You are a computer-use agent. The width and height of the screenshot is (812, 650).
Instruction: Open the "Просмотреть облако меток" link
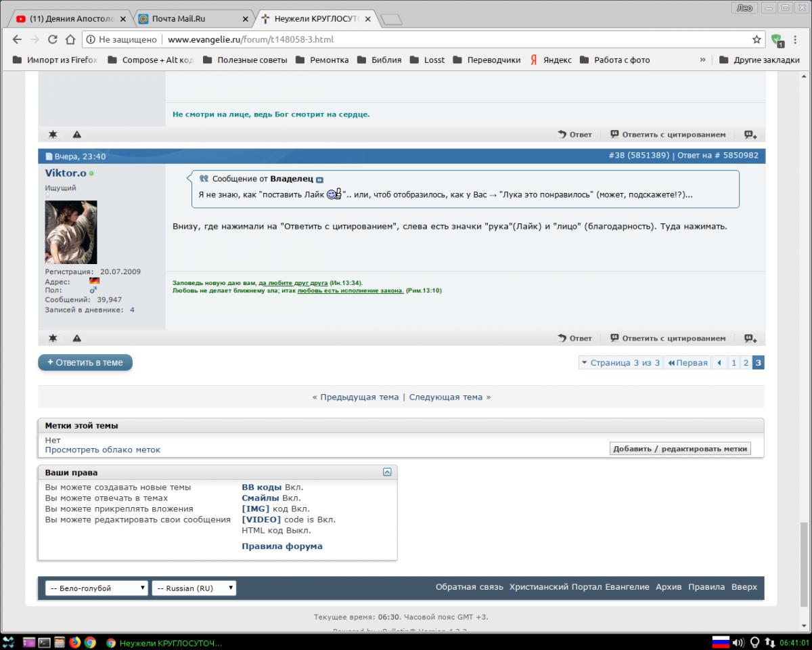point(103,450)
